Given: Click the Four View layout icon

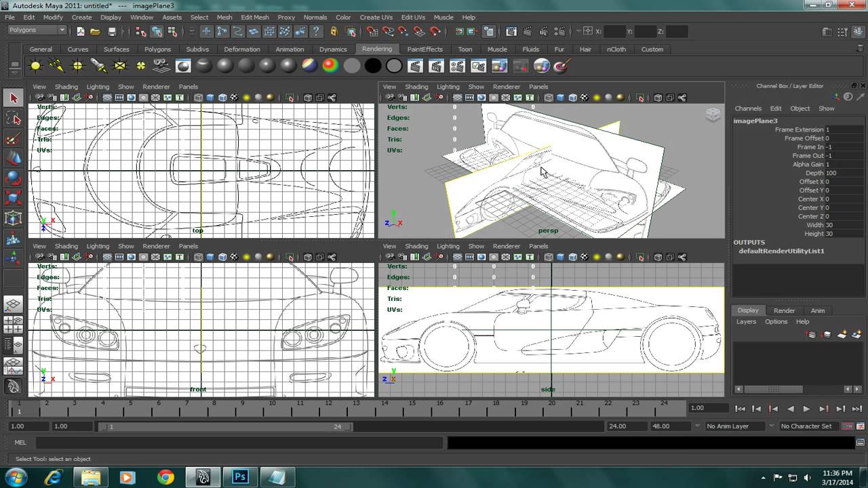Looking at the screenshot, I should pyautogui.click(x=14, y=325).
